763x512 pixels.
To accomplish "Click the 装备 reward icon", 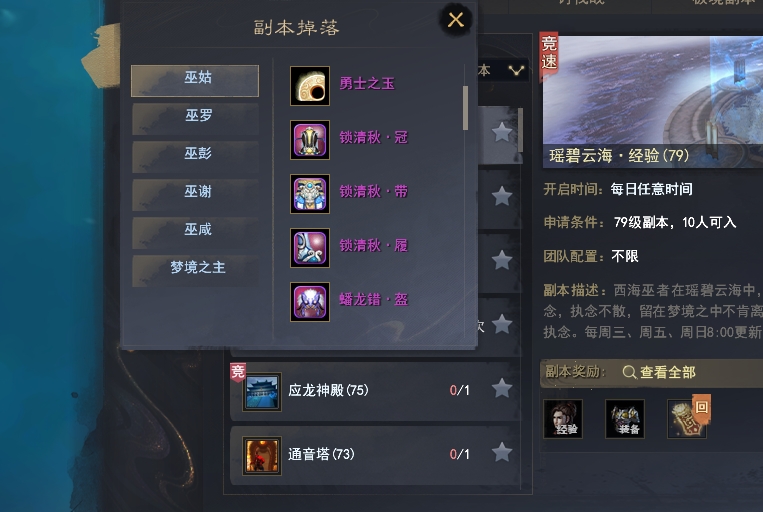I will (x=625, y=419).
